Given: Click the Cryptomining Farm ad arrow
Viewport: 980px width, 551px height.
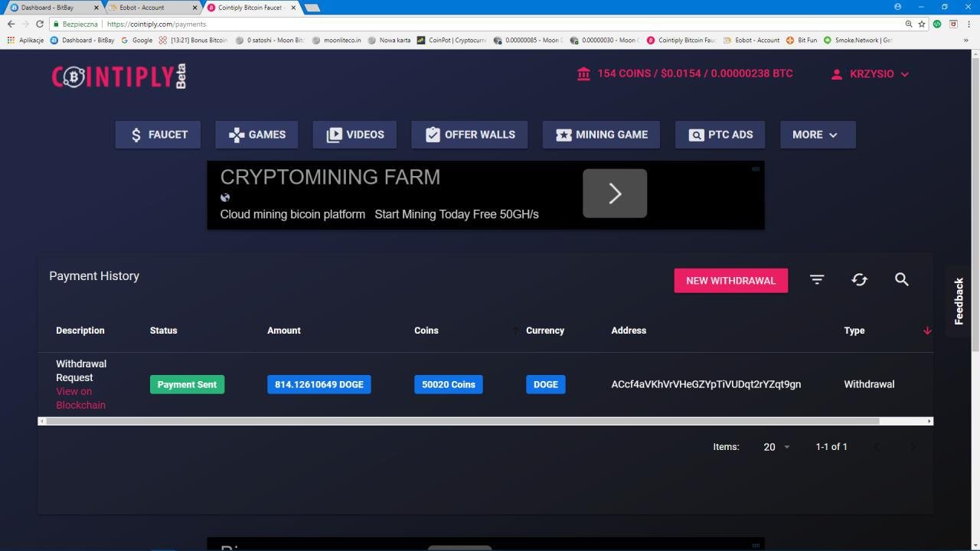Looking at the screenshot, I should point(615,194).
